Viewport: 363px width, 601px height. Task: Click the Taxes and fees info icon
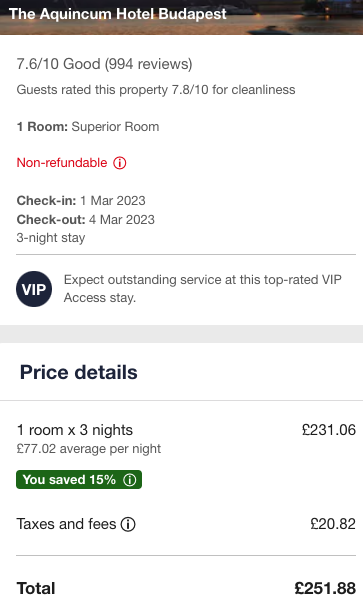pos(128,524)
